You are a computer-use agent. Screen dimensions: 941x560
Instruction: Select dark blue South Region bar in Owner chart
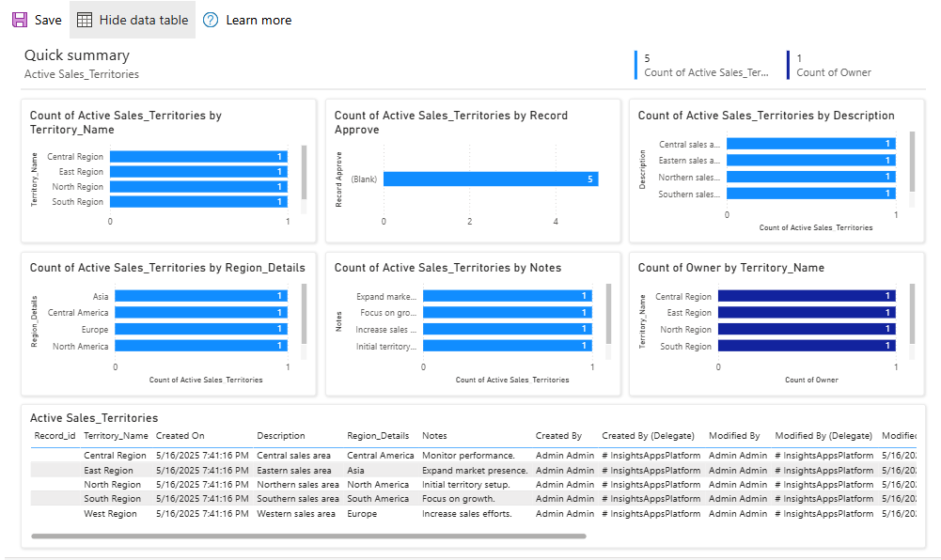point(806,347)
